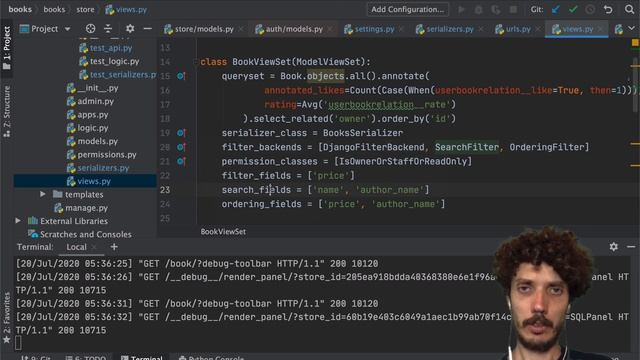Image resolution: width=640 pixels, height=360 pixels.
Task: Open Project panel settings gear
Action: click(x=130, y=29)
